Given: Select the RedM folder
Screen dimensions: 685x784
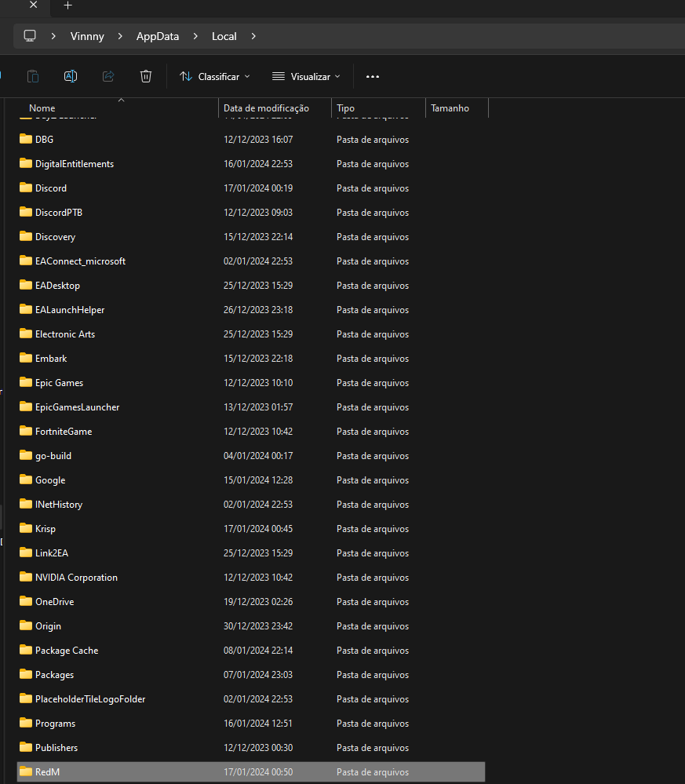Looking at the screenshot, I should tap(47, 772).
